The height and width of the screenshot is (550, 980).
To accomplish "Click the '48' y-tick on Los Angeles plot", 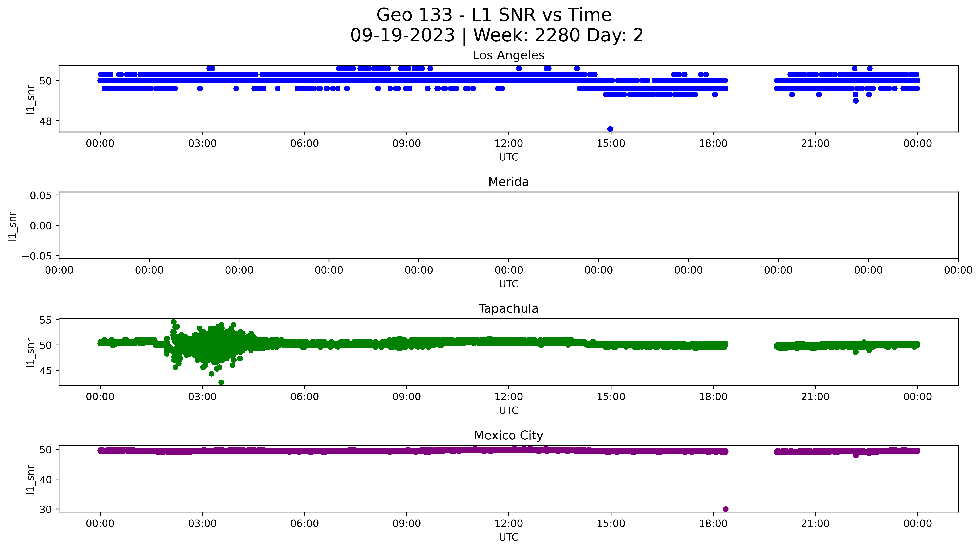I will pyautogui.click(x=46, y=121).
